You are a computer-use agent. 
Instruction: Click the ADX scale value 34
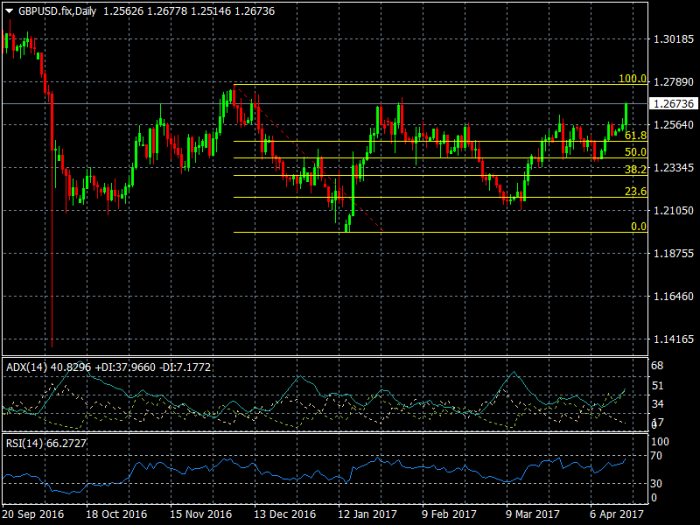[657, 404]
